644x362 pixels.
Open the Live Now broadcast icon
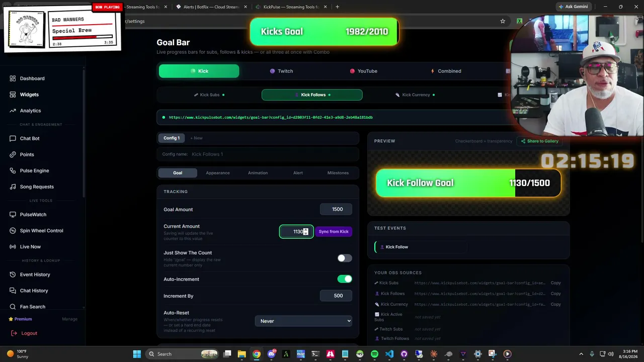[13, 247]
